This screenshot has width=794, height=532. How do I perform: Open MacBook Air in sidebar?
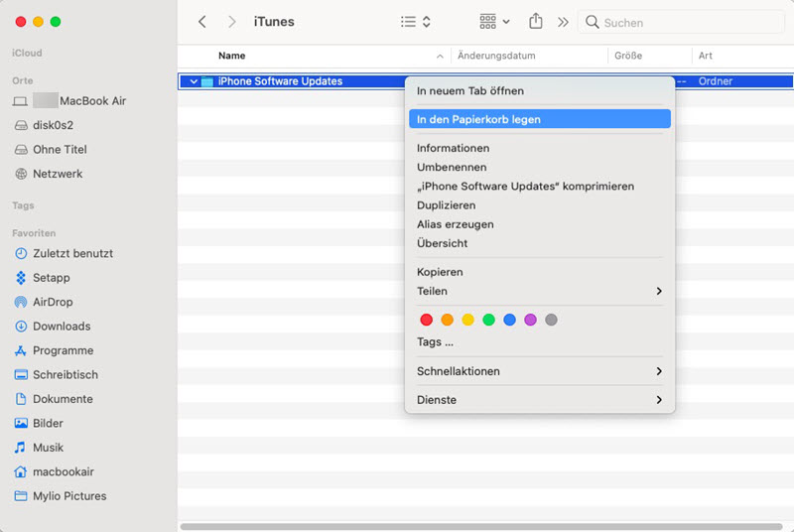pyautogui.click(x=69, y=101)
